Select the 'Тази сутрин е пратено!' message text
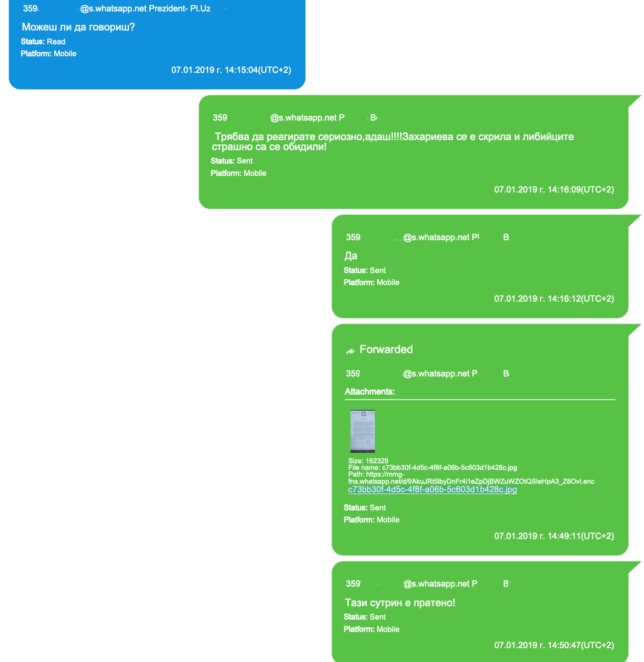The image size is (644, 662). click(400, 603)
